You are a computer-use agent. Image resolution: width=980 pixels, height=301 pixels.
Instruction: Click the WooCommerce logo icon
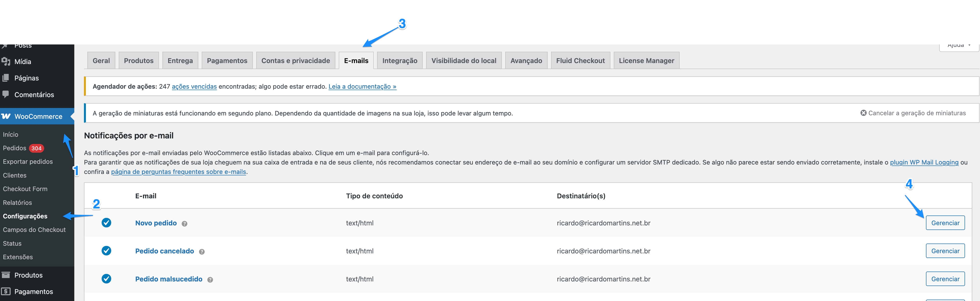6,116
